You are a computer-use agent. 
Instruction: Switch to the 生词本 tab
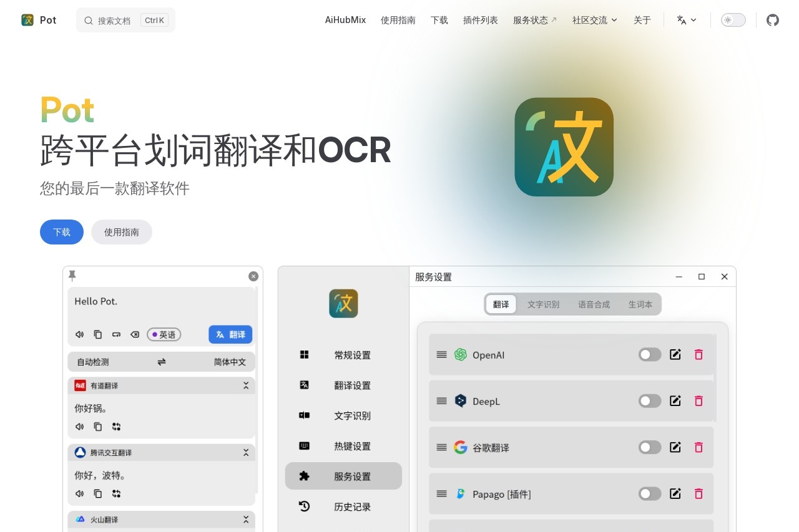640,304
